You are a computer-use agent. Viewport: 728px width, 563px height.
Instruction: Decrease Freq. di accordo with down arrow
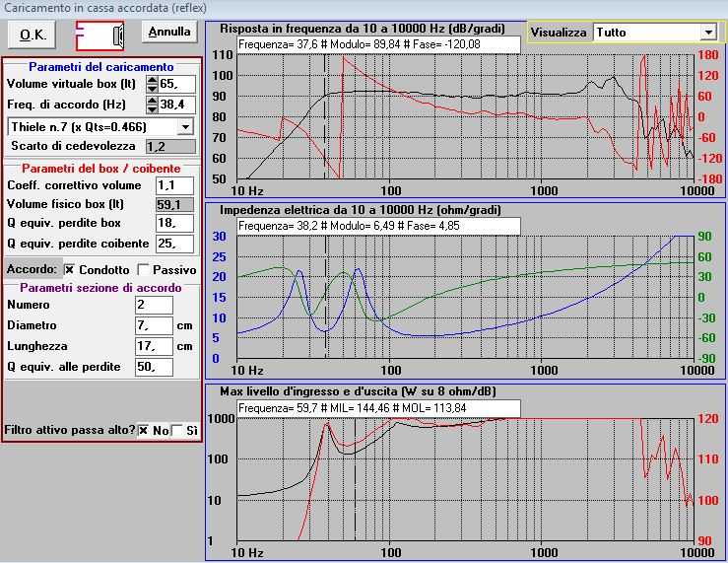(152, 109)
